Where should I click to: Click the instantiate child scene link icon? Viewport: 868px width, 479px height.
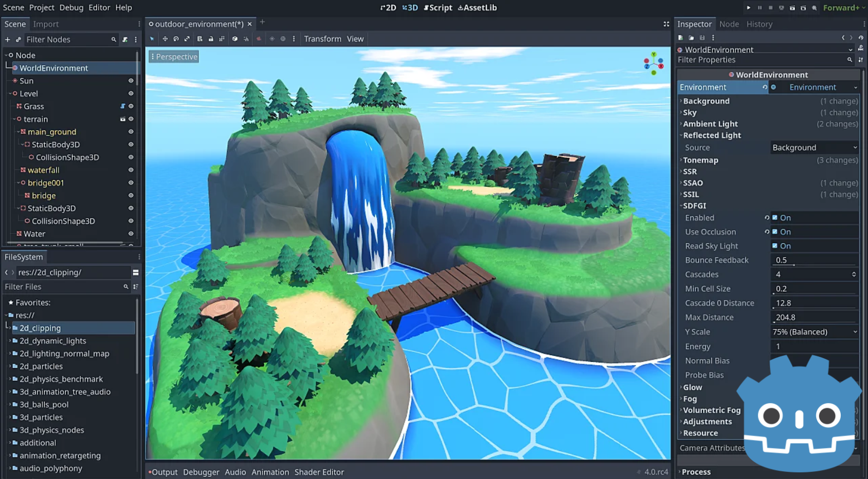pyautogui.click(x=18, y=40)
